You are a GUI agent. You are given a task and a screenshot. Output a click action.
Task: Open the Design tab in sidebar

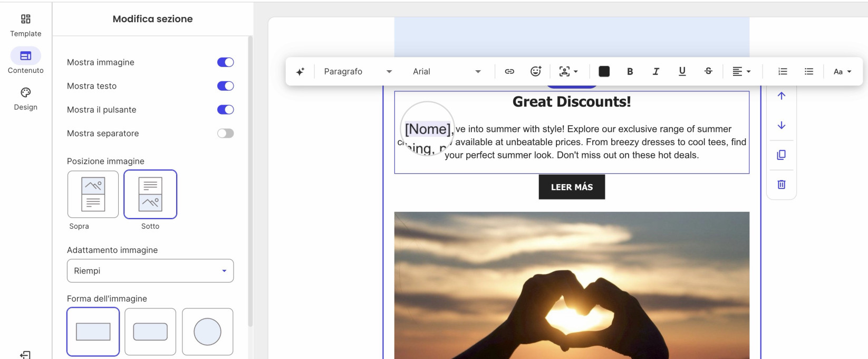pyautogui.click(x=25, y=99)
